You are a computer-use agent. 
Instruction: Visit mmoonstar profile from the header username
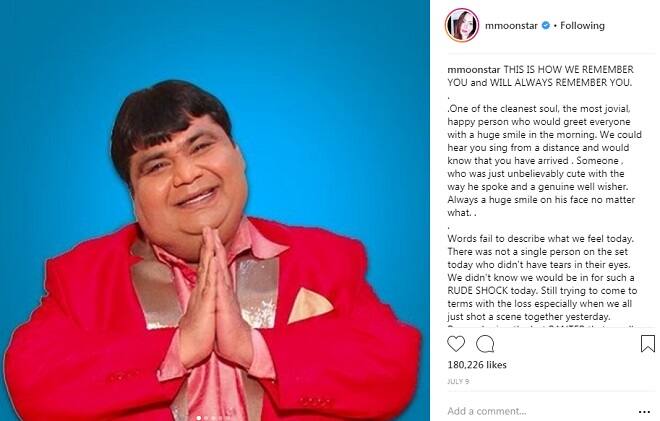pyautogui.click(x=511, y=26)
